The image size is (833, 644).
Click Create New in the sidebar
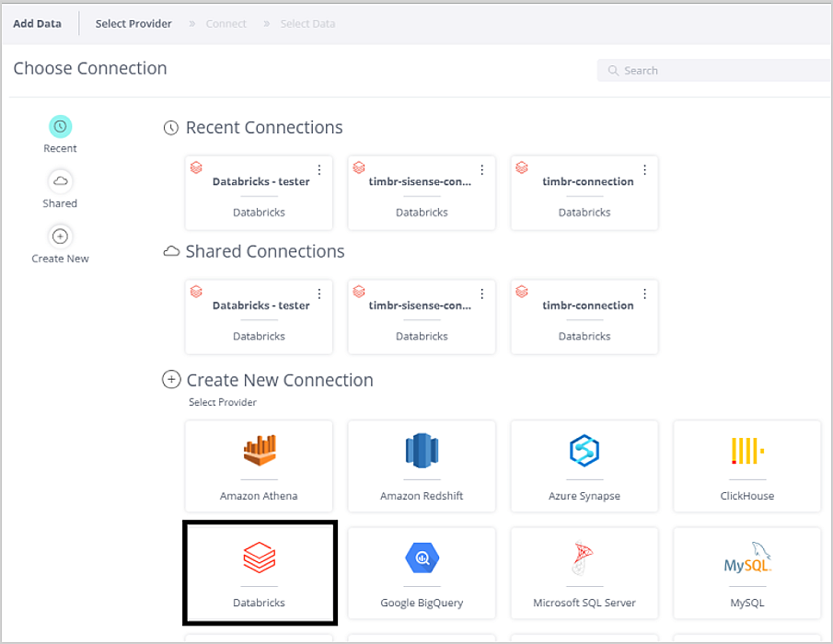click(60, 236)
